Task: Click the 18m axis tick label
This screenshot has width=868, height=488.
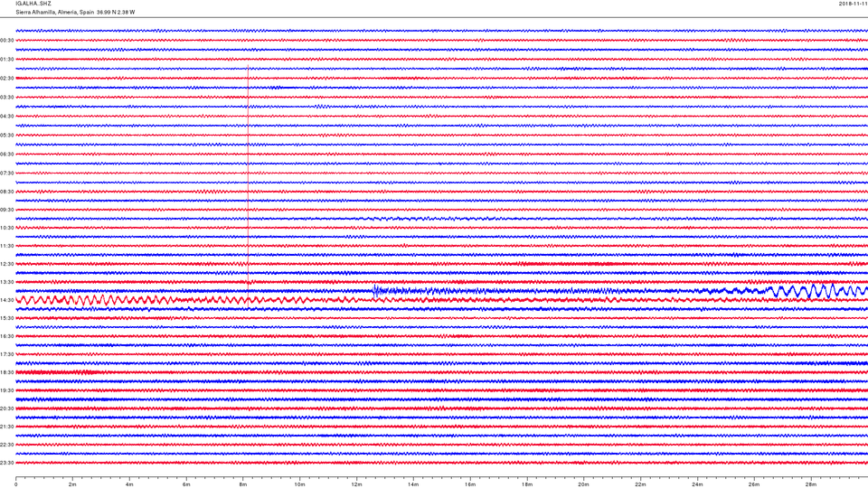Action: 526,484
